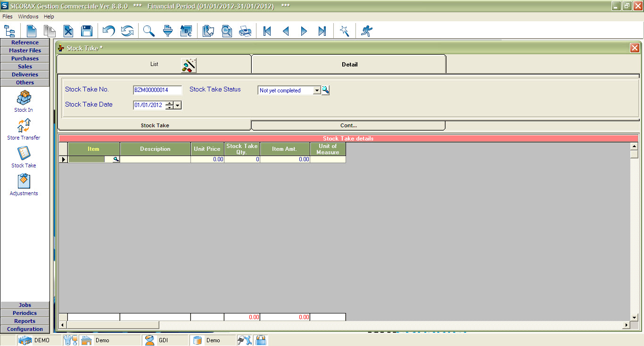Go to the first record
The width and height of the screenshot is (644, 346).
pyautogui.click(x=267, y=31)
